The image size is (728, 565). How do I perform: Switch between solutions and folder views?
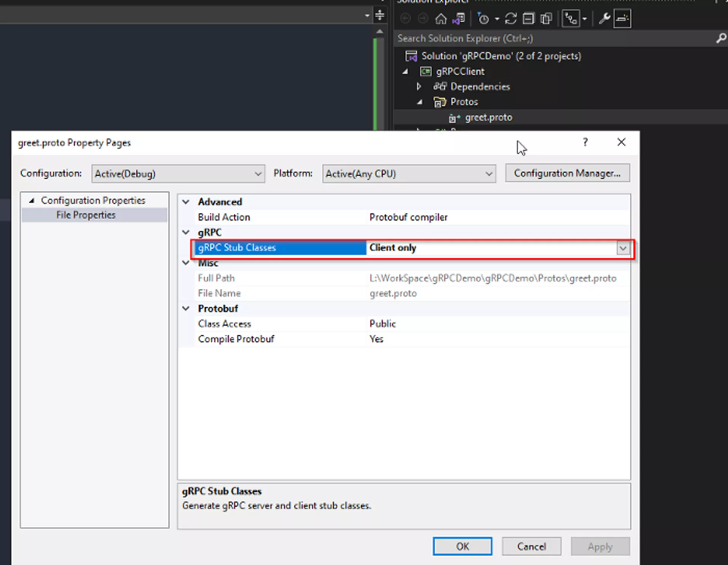tap(459, 18)
